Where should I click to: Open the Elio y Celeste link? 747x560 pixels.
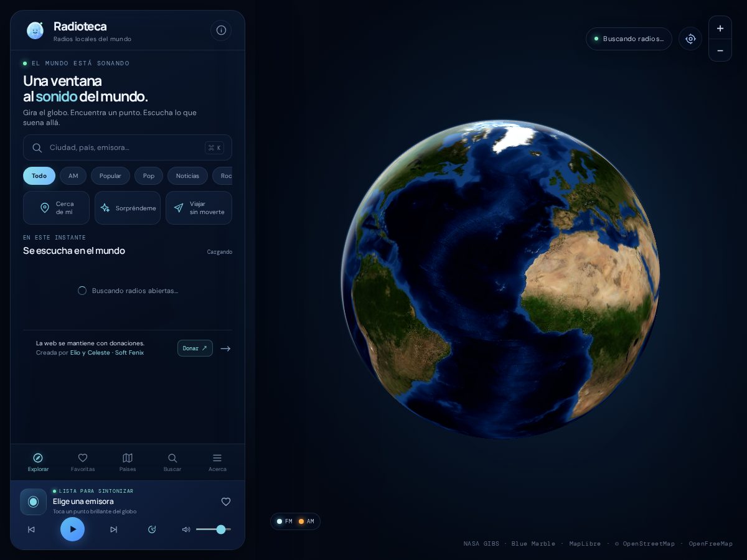click(x=90, y=353)
